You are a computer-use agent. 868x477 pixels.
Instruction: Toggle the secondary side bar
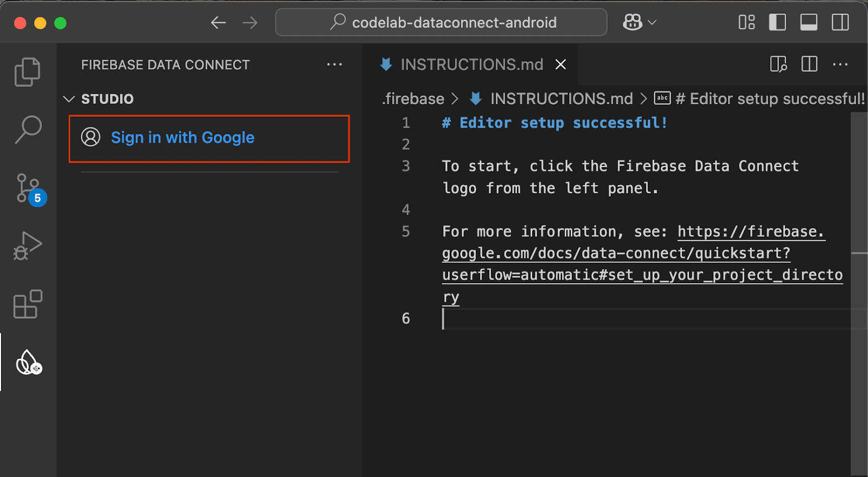[840, 22]
